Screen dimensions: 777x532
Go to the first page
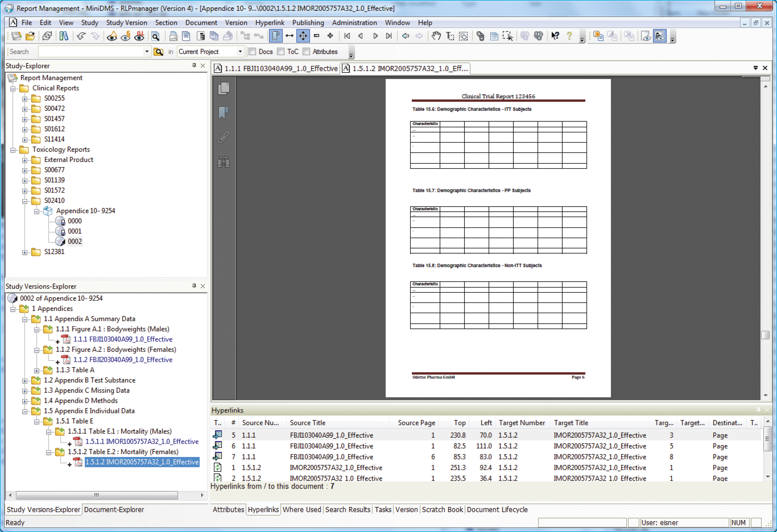click(347, 36)
